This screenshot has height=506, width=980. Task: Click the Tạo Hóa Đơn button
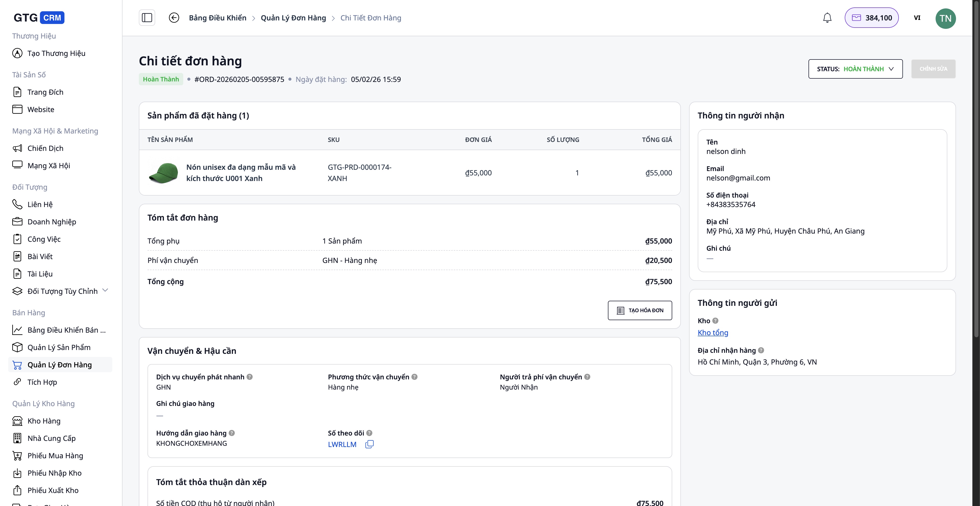coord(640,310)
